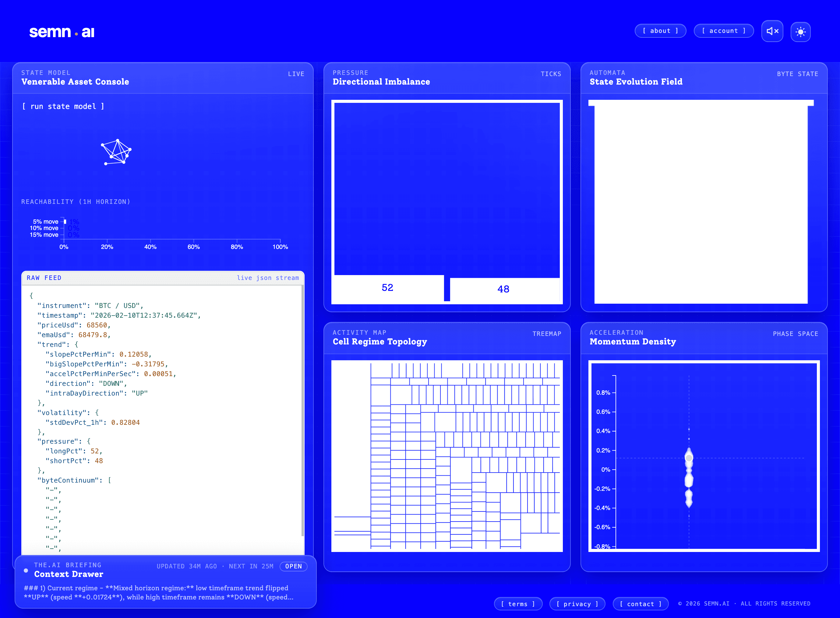Open the about page
The height and width of the screenshot is (618, 840).
coord(660,31)
